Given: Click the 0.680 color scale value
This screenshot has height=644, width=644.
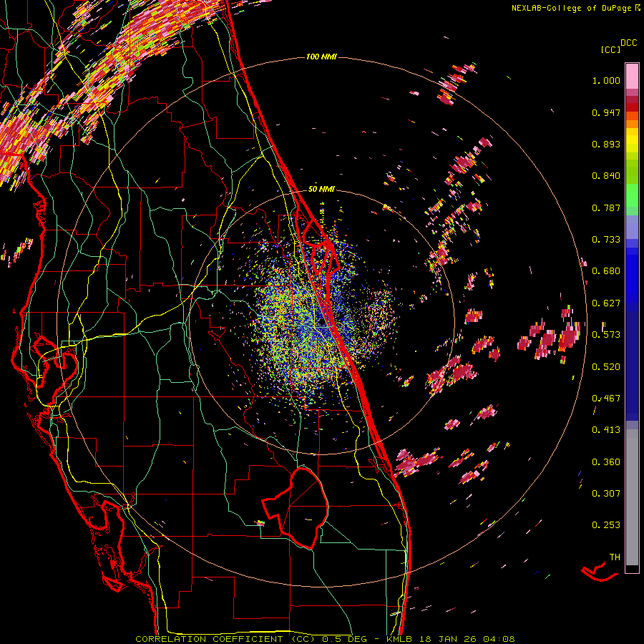Looking at the screenshot, I should point(606,271).
